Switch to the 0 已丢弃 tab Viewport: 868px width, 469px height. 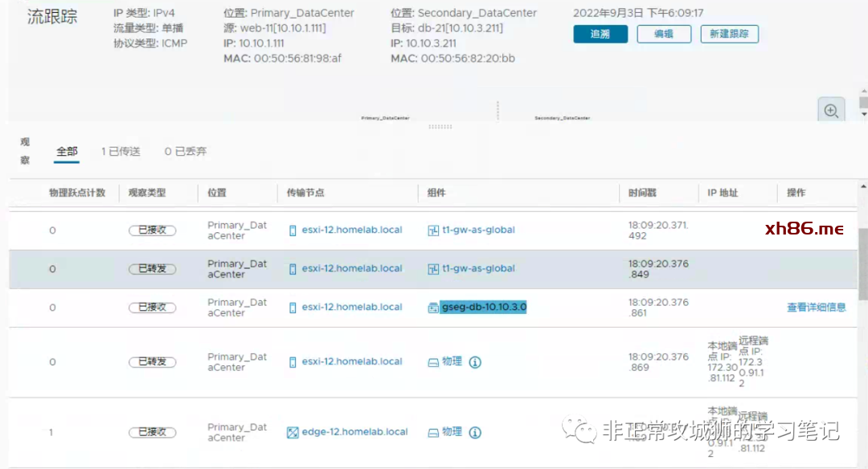pyautogui.click(x=186, y=151)
